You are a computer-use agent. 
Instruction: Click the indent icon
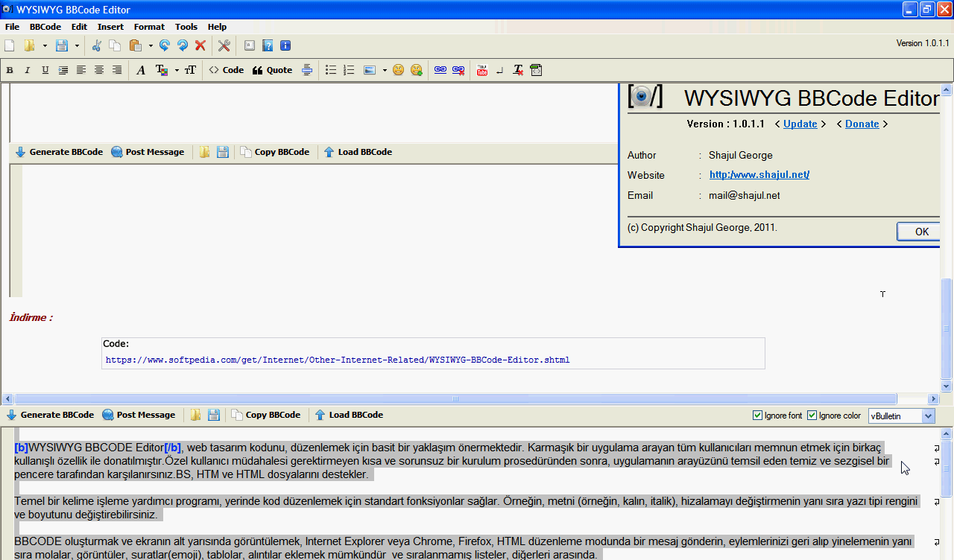(63, 71)
